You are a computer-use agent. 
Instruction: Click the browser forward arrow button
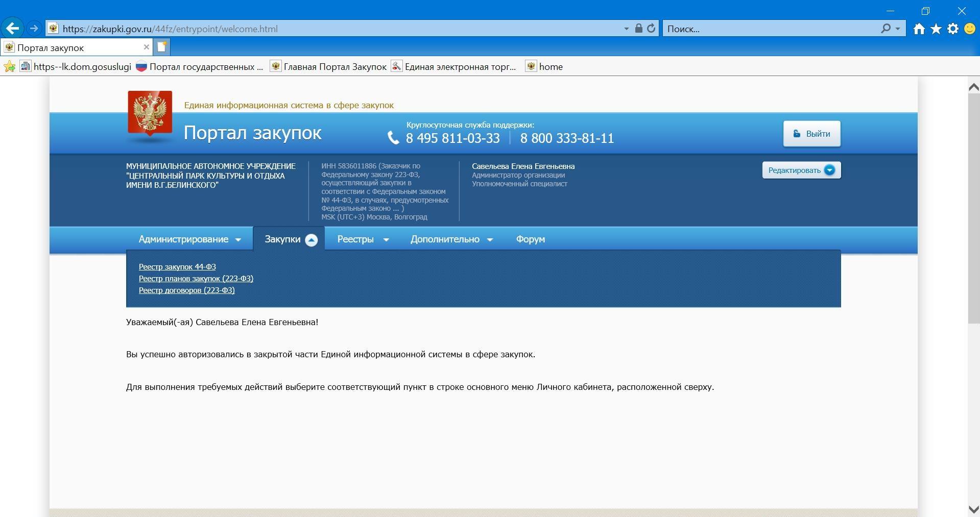coord(34,29)
